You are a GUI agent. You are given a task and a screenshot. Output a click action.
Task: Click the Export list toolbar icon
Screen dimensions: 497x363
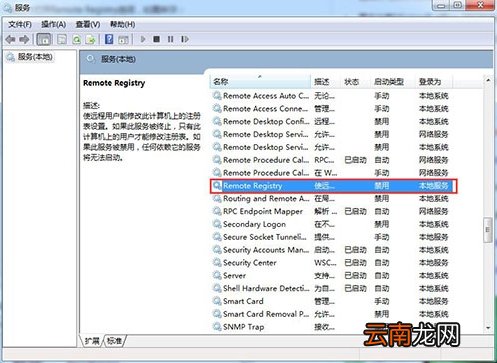tap(91, 39)
